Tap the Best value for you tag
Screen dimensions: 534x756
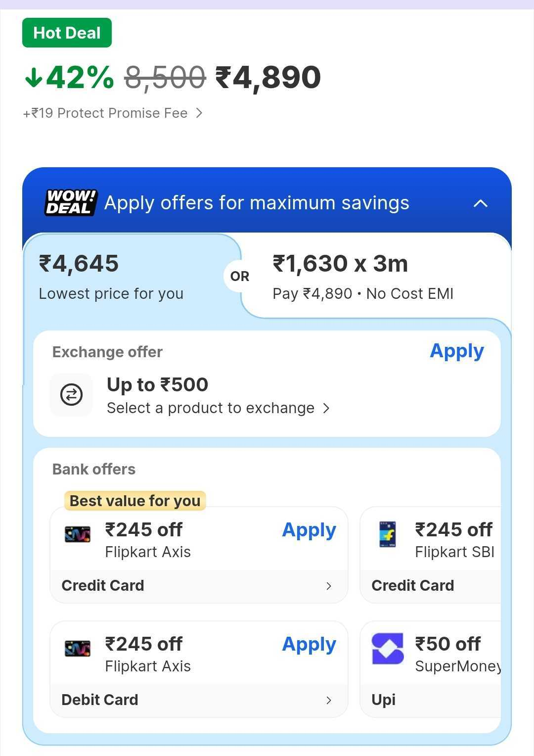point(135,501)
